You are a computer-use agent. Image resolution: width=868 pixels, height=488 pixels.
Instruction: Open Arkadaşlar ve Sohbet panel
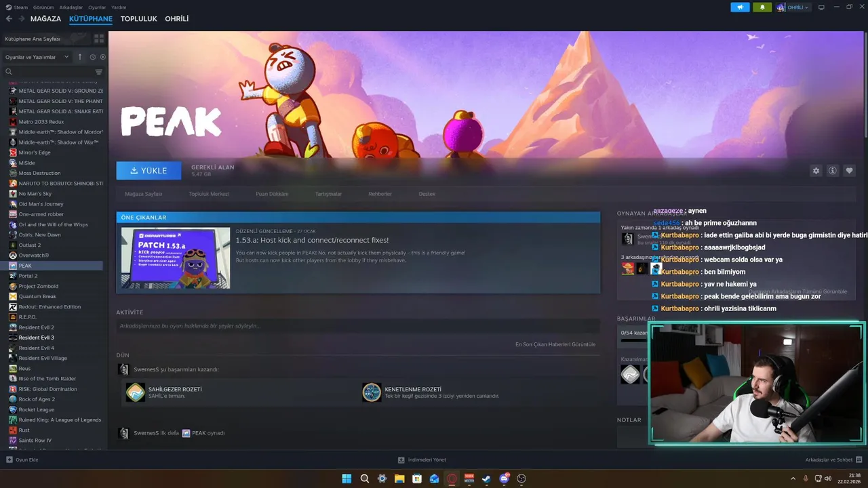point(833,460)
